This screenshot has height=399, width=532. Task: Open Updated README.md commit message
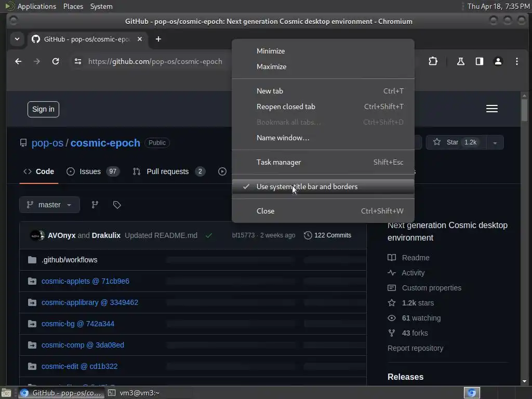161,235
